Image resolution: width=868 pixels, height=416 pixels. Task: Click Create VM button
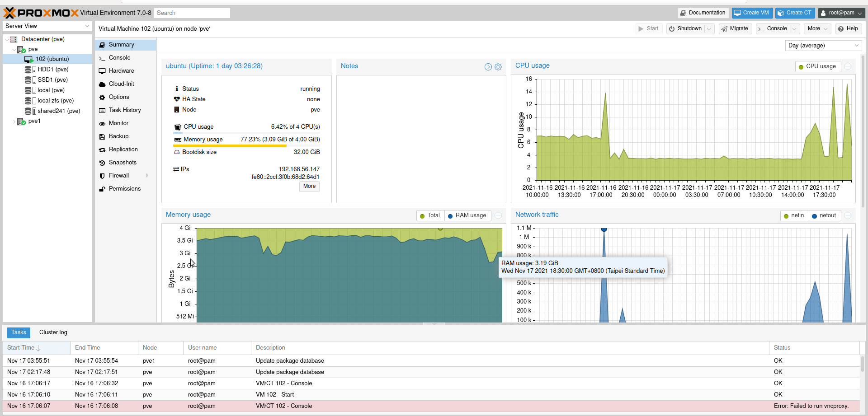[752, 13]
